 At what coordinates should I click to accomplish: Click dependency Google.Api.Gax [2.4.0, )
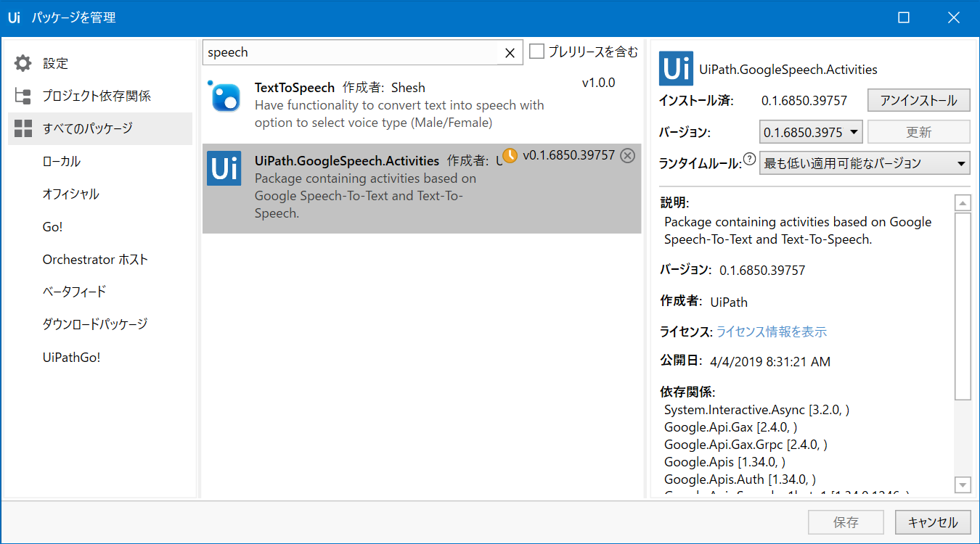pyautogui.click(x=731, y=427)
